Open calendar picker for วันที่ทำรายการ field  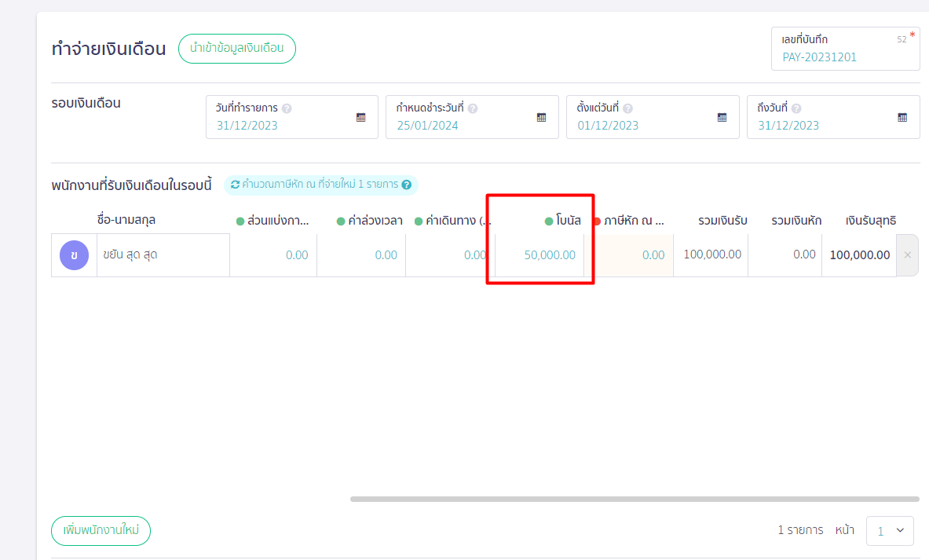click(x=360, y=116)
